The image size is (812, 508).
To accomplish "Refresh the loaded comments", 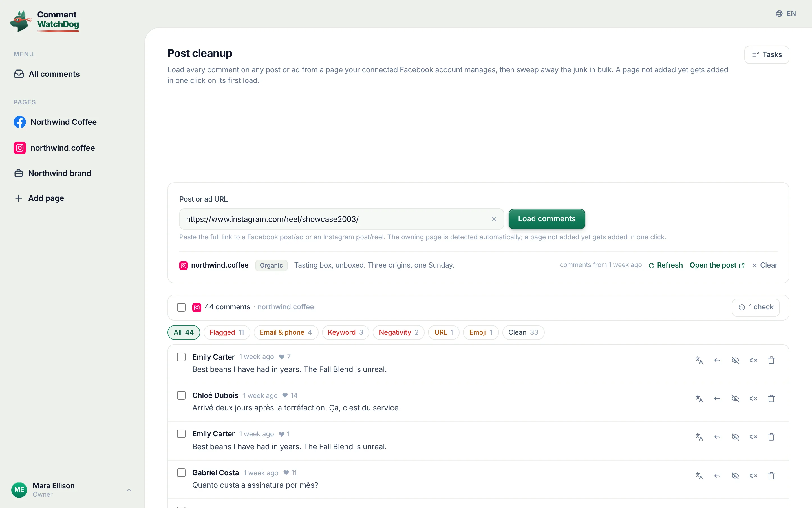I will [666, 265].
